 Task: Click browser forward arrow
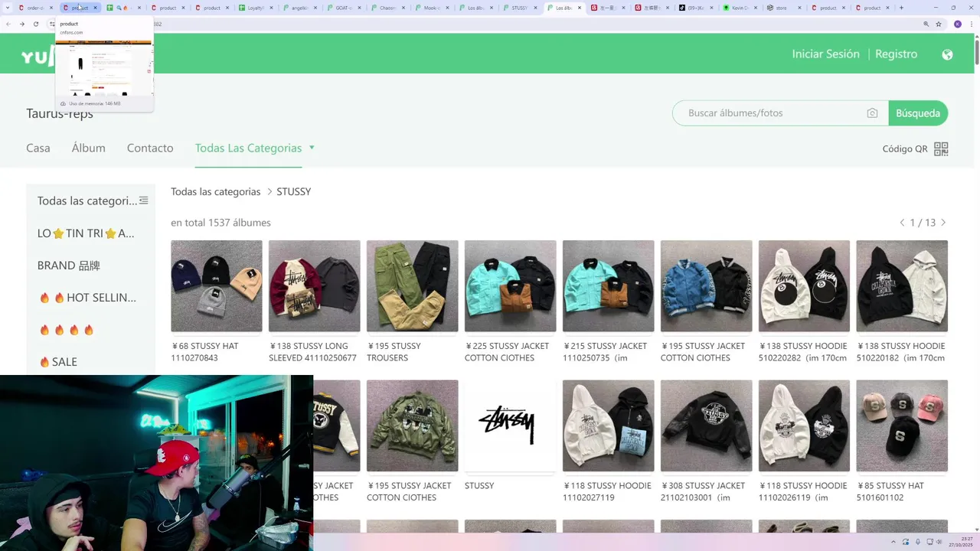(21, 24)
